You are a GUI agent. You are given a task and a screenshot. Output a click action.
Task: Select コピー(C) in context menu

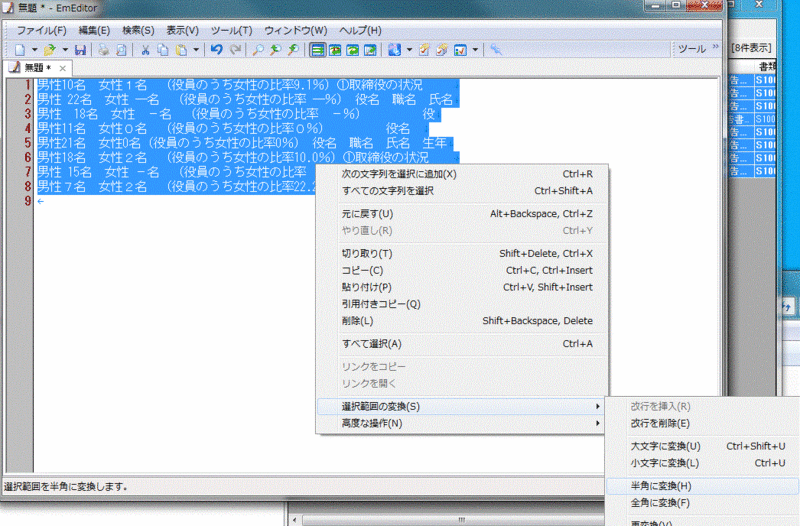coord(462,270)
